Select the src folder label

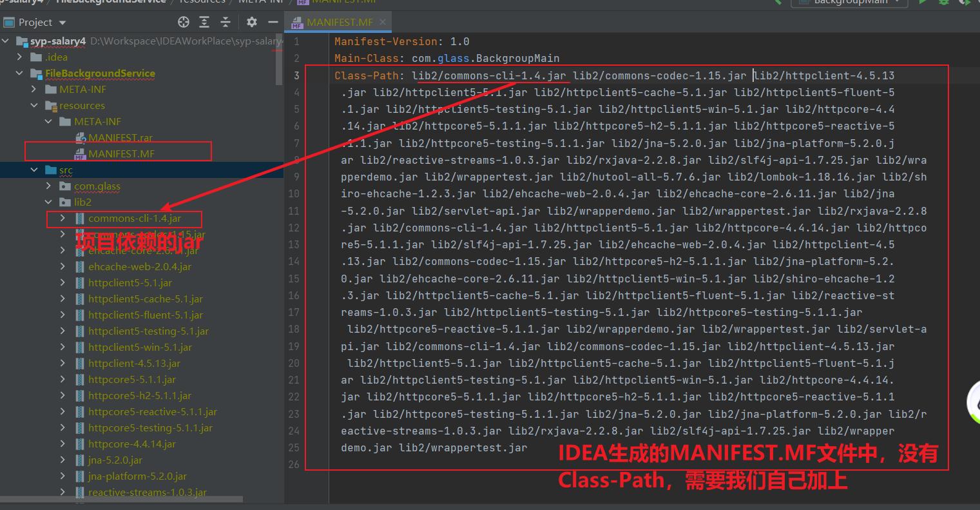coord(66,170)
